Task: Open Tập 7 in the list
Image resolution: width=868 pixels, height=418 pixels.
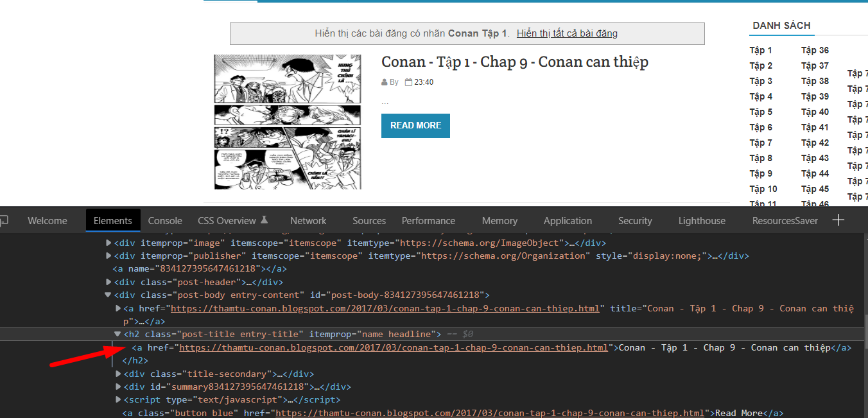Action: 761,143
